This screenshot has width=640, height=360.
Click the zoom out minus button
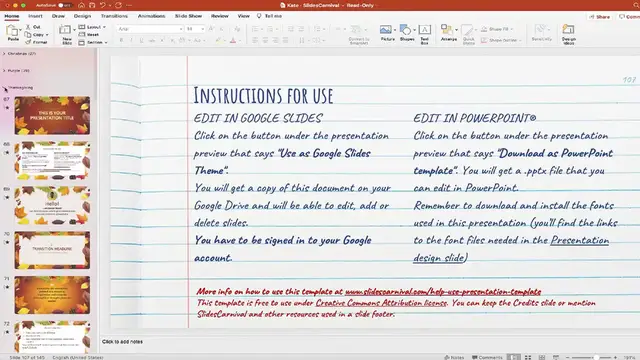(567, 357)
